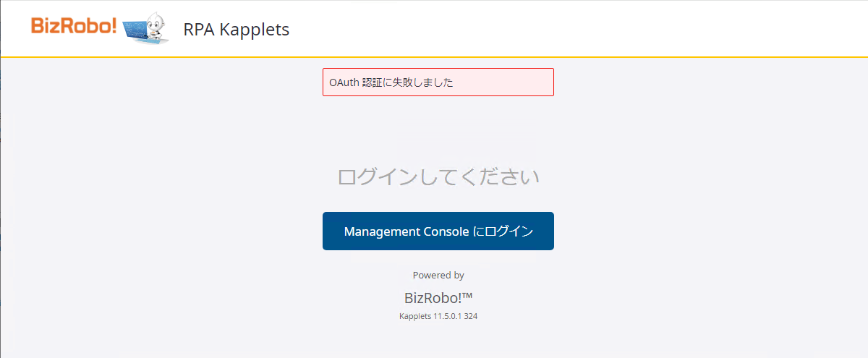The image size is (868, 358).
Task: Click the trademark symbol after BizRobo!
Action: tap(467, 295)
